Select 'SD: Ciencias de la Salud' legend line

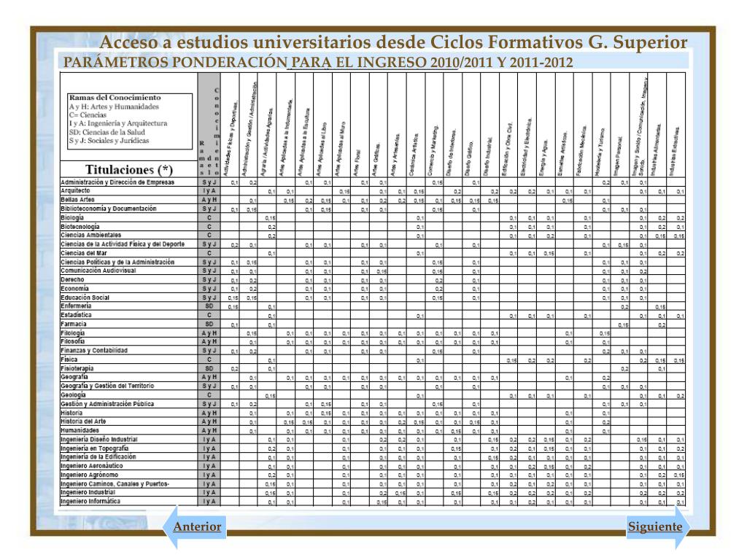[107, 132]
